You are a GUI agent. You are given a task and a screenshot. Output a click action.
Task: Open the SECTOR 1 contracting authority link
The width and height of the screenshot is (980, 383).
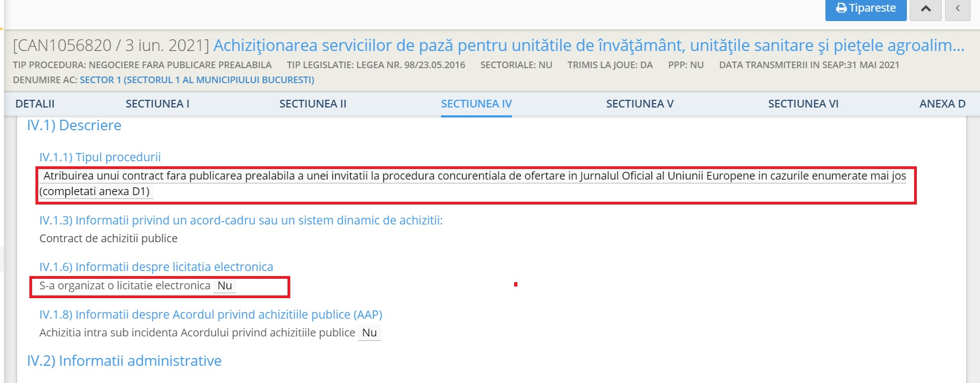tap(197, 80)
